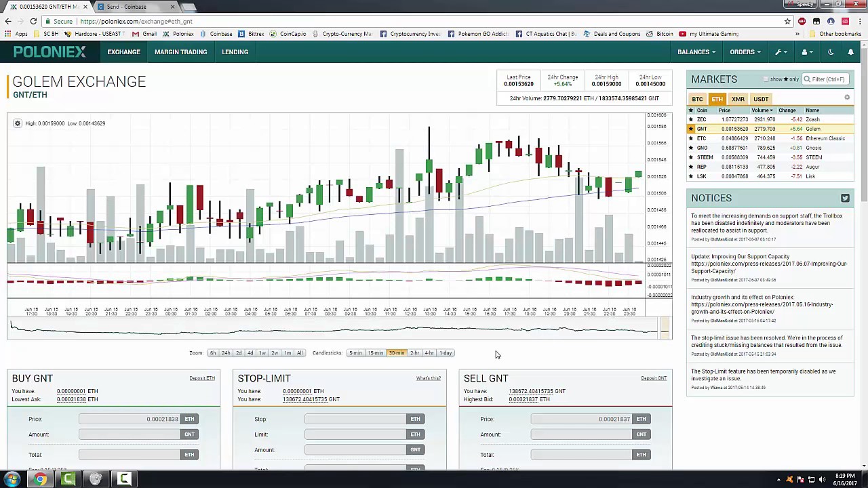The height and width of the screenshot is (488, 868).
Task: Open chart settings gear icon
Action: (18, 123)
